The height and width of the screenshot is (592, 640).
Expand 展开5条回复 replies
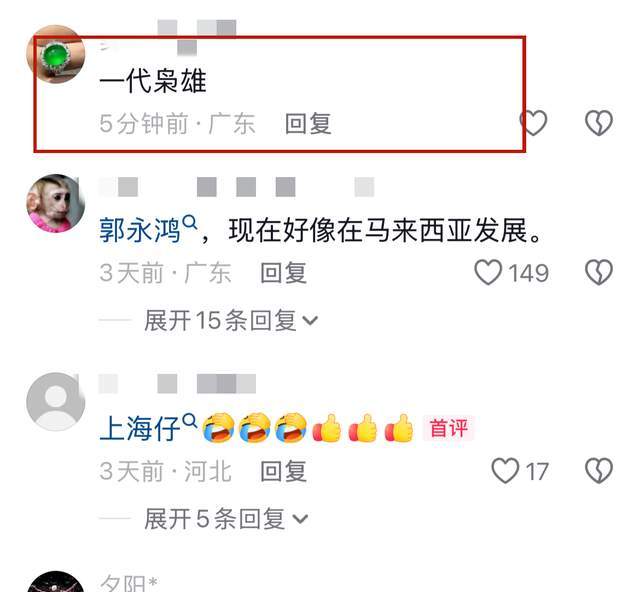pos(226,519)
